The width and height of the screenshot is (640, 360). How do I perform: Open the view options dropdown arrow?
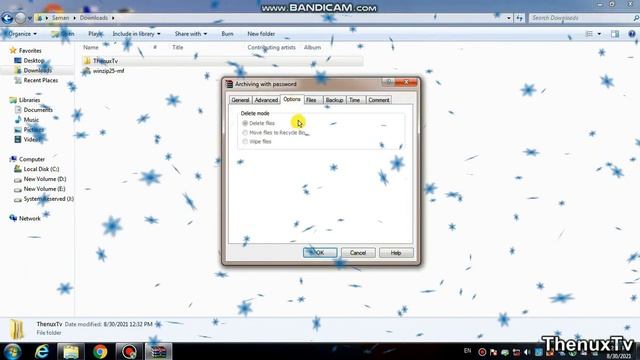pos(599,34)
